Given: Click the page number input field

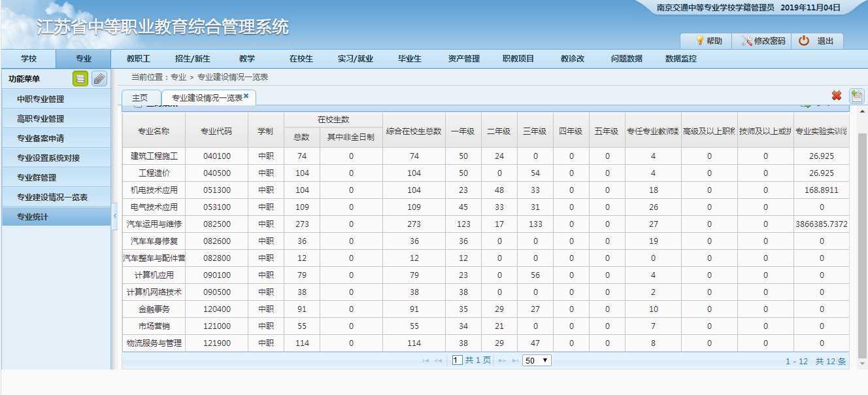Looking at the screenshot, I should 458,360.
